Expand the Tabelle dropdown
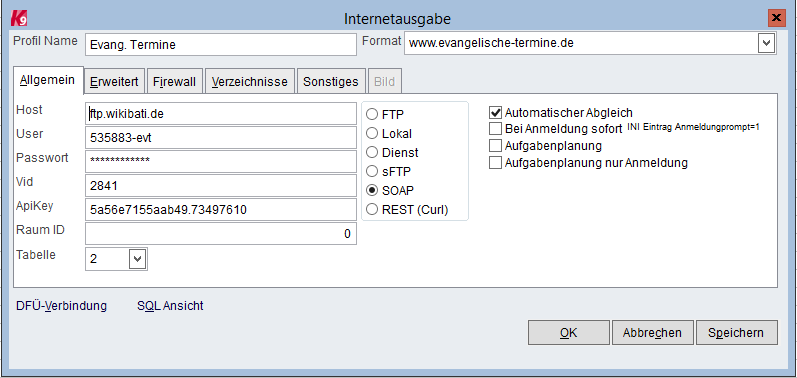Viewport: 797px width, 378px height. coord(137,259)
